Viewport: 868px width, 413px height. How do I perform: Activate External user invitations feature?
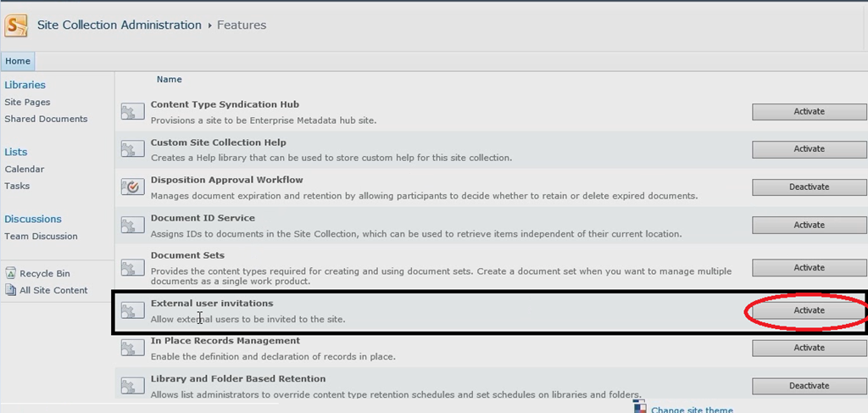[x=809, y=310]
